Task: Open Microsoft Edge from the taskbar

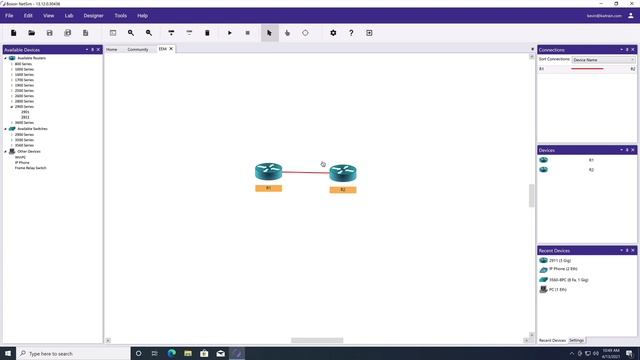Action: click(171, 353)
